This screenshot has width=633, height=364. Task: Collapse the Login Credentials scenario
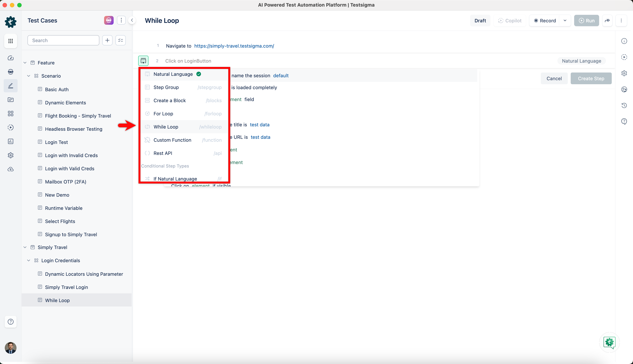pos(29,260)
